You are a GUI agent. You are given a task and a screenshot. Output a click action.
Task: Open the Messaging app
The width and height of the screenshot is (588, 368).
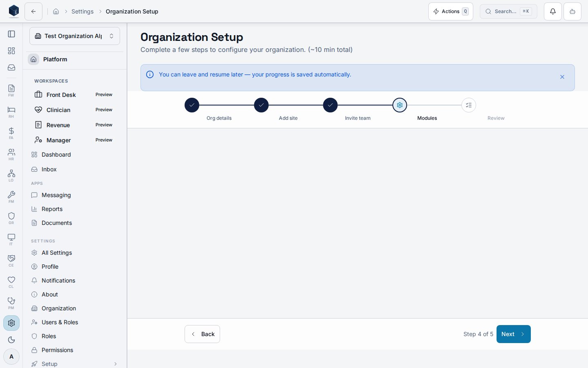tap(75, 195)
